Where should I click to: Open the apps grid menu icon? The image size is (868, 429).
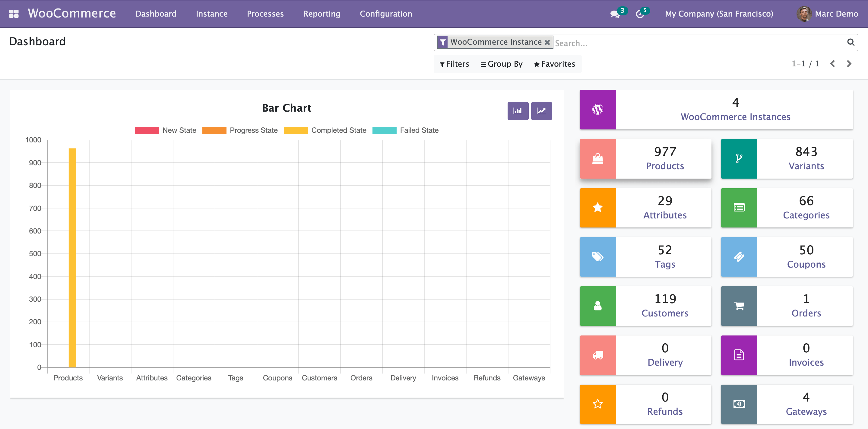[14, 14]
